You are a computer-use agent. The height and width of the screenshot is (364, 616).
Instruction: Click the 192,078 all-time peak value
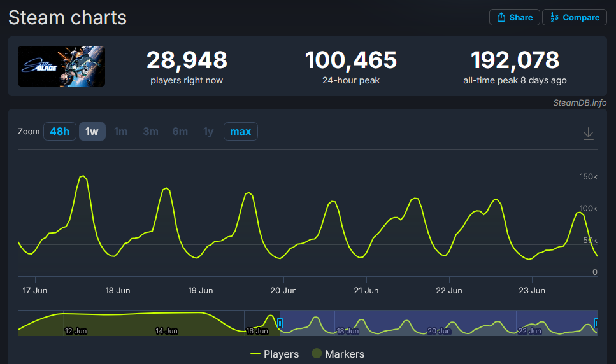point(515,60)
